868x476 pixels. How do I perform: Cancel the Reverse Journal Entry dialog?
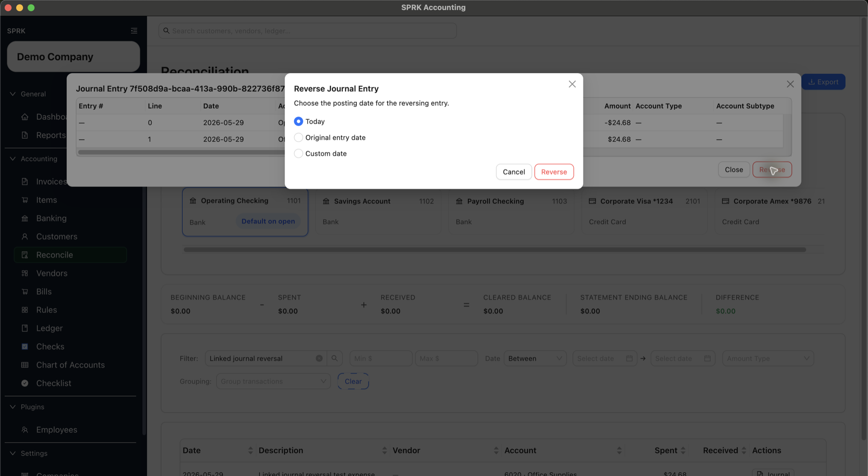pyautogui.click(x=514, y=172)
